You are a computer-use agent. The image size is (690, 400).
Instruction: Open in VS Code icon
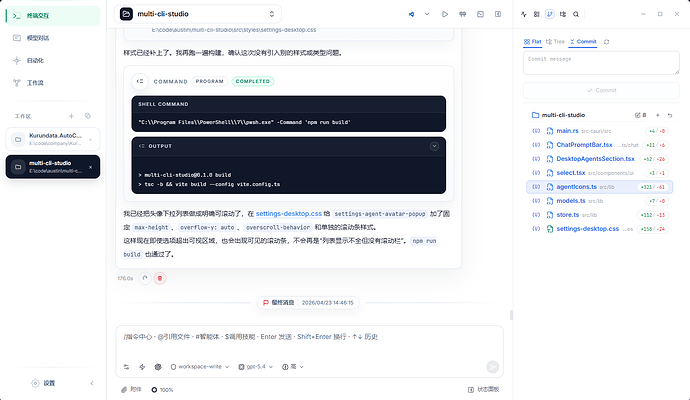411,14
